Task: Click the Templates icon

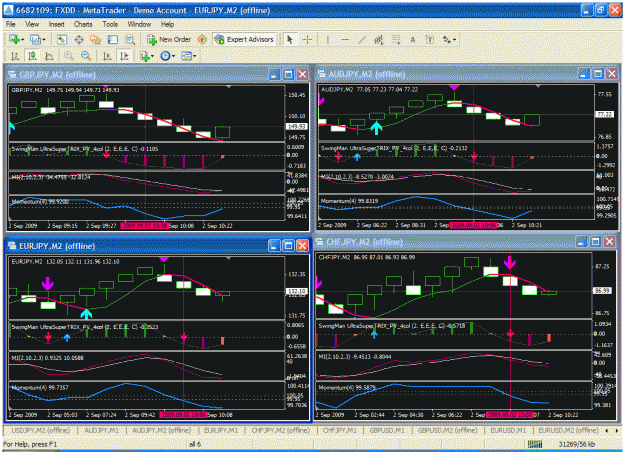Action: [186, 56]
